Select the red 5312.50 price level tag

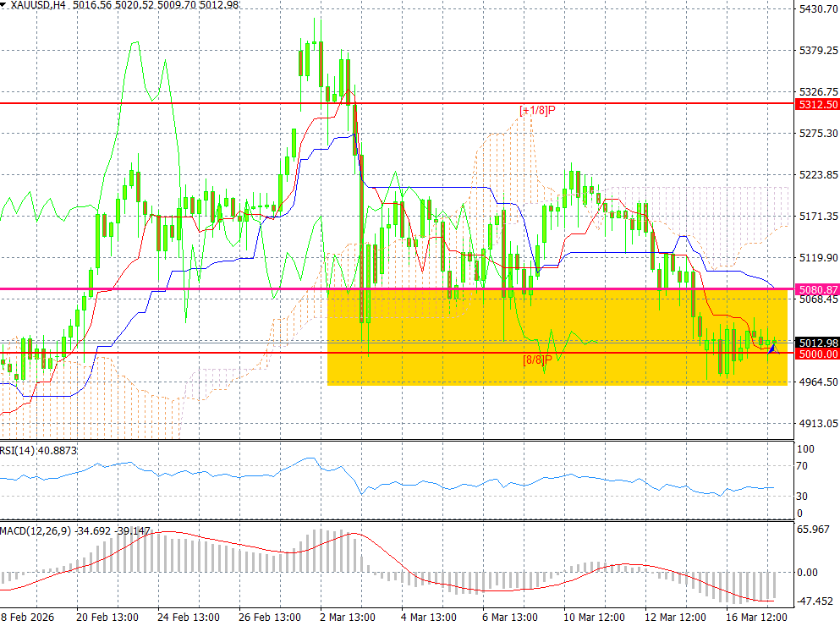tap(818, 105)
